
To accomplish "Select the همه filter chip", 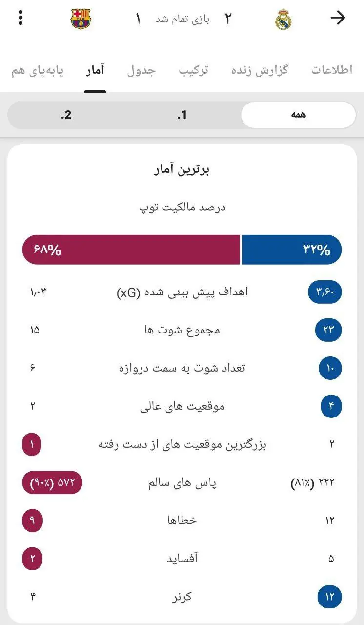I will [298, 114].
